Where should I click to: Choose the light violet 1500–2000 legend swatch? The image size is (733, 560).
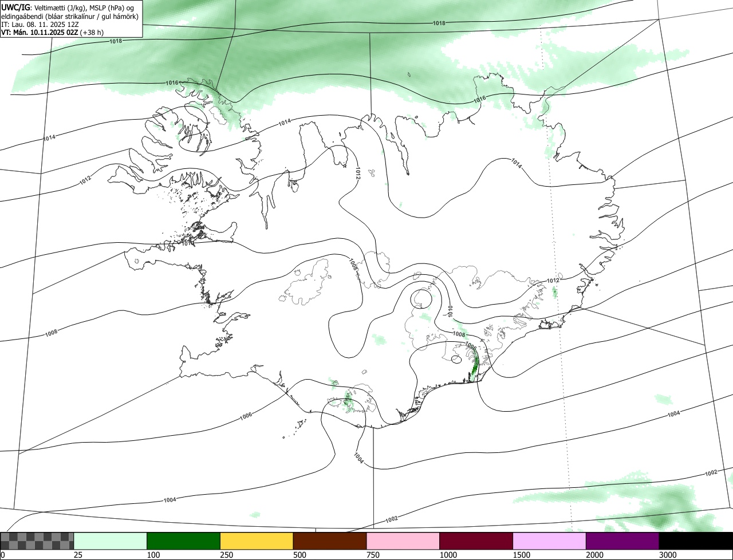[549, 541]
